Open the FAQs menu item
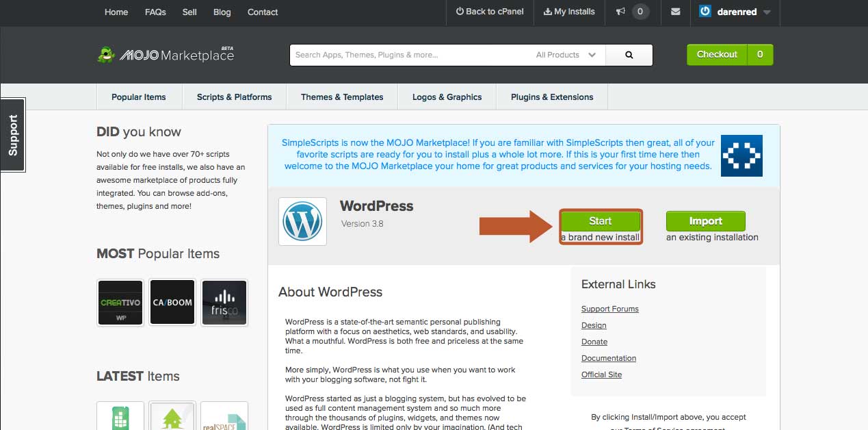 (155, 12)
